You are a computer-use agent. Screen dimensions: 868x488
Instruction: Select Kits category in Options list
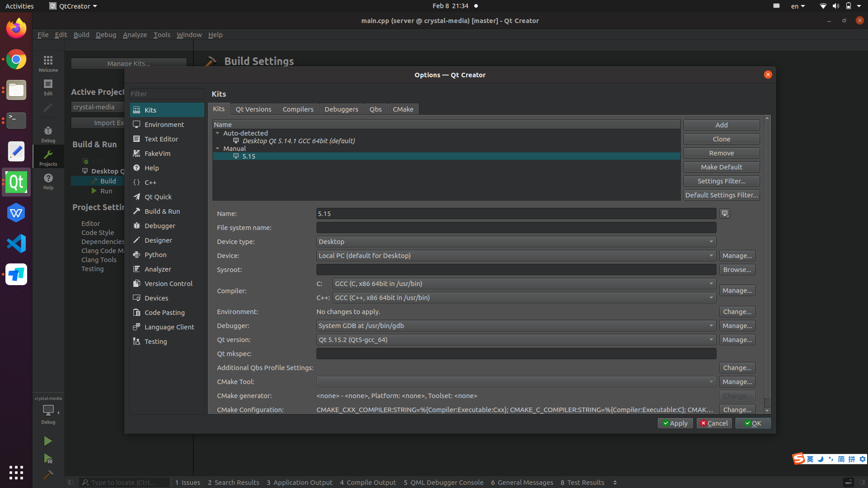point(167,110)
